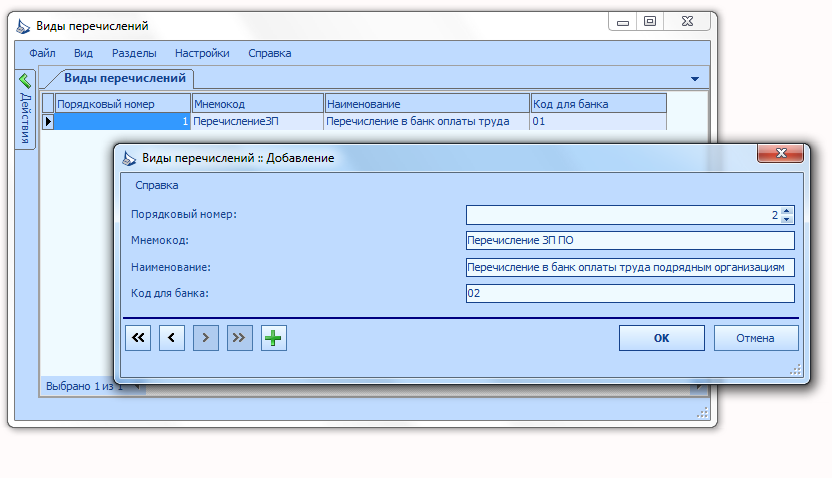The image size is (832, 478).
Task: Click the Наименование column header
Action: pos(427,104)
